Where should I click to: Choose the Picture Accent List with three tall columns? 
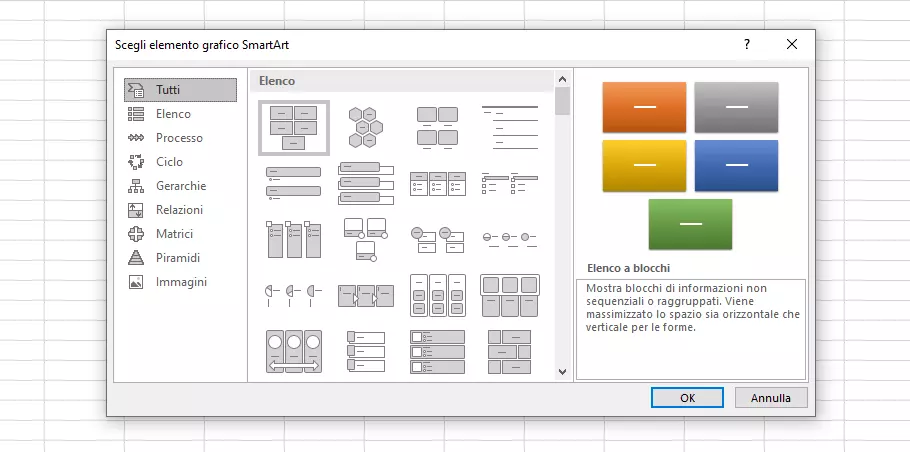(x=294, y=239)
